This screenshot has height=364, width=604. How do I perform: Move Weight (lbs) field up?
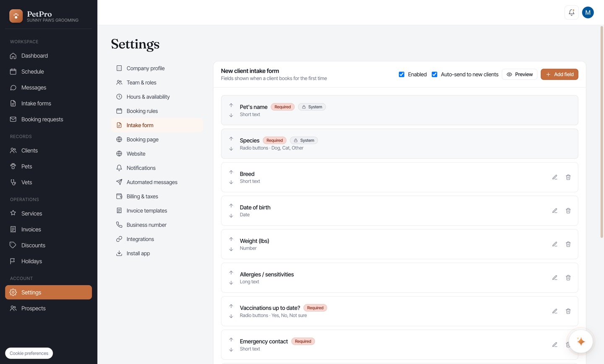tap(231, 239)
